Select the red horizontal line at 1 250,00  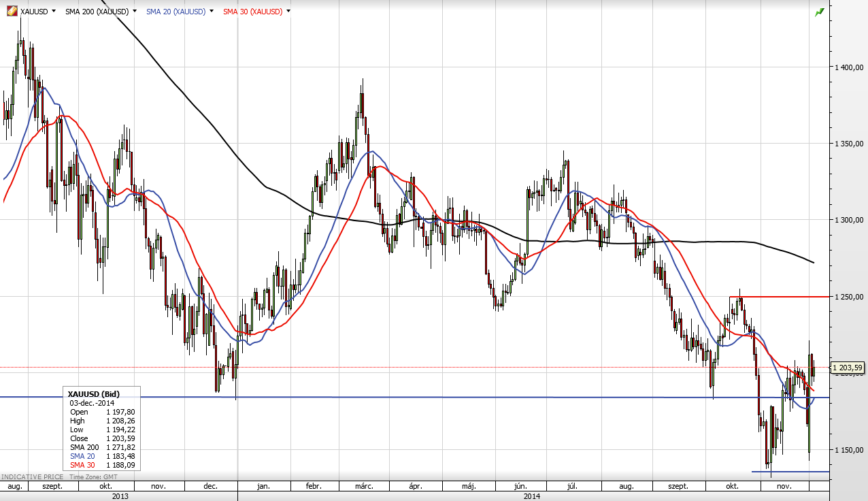[780, 297]
